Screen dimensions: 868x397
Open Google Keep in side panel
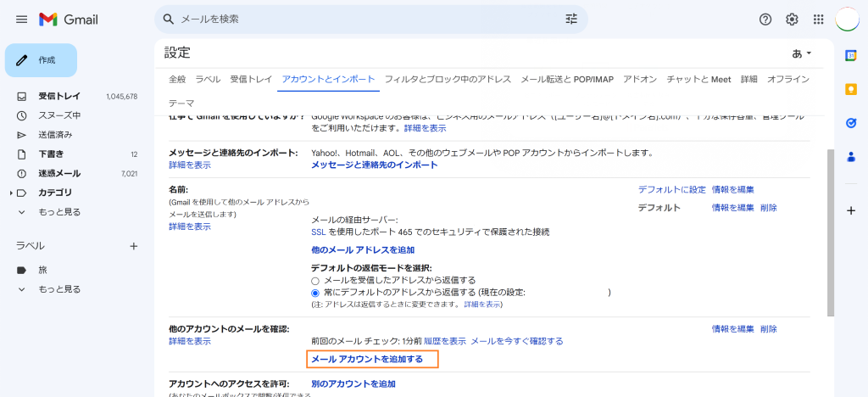[x=851, y=89]
